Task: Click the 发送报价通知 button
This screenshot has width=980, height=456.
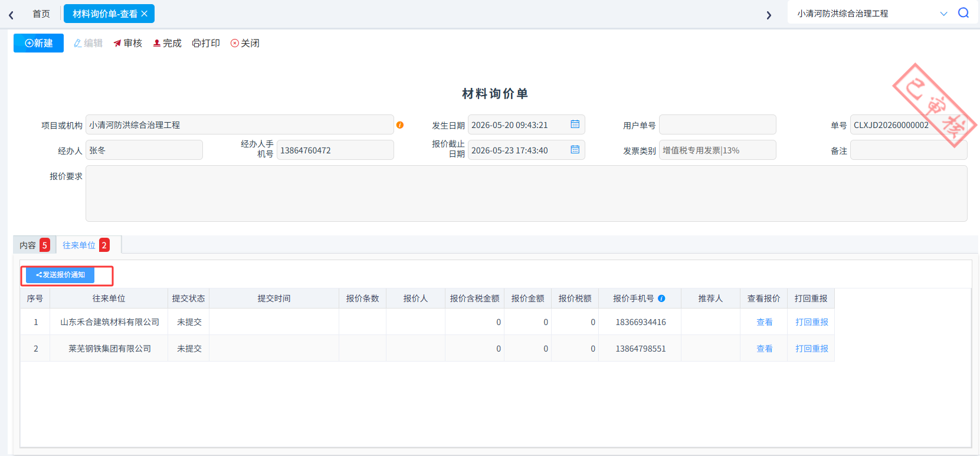Action: coord(60,275)
